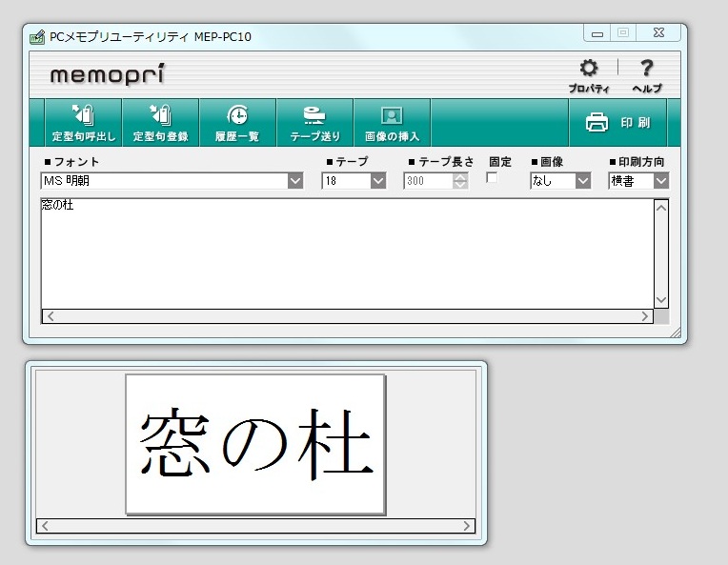
Task: Click the text area's horizontal scroll left arrow
Action: click(51, 316)
